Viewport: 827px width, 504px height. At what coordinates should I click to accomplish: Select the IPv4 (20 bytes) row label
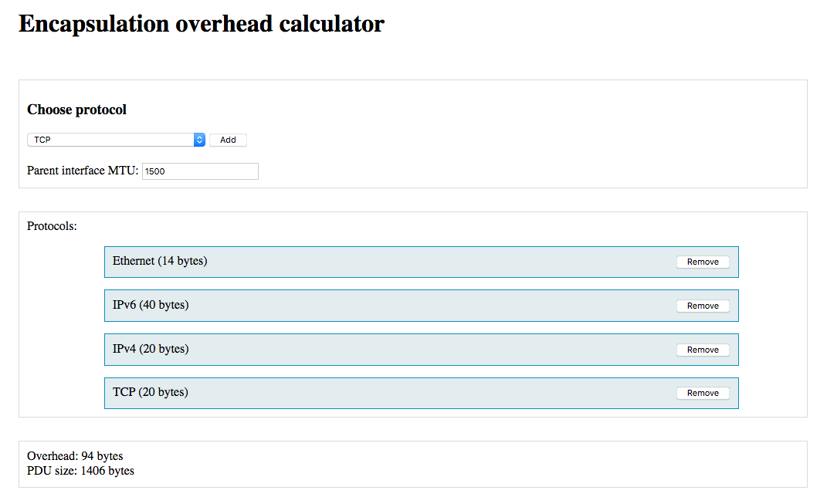click(151, 349)
